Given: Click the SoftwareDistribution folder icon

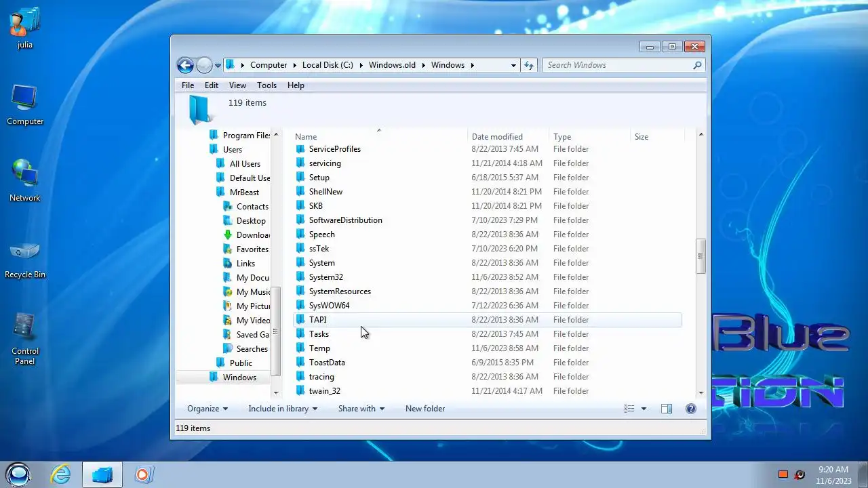Looking at the screenshot, I should (x=300, y=220).
